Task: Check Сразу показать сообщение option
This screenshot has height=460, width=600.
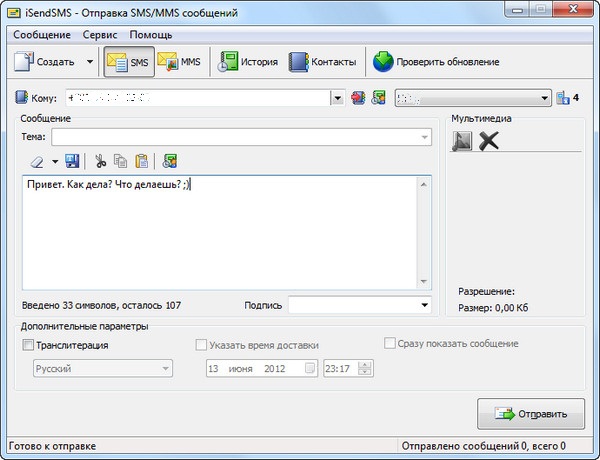Action: tap(391, 344)
